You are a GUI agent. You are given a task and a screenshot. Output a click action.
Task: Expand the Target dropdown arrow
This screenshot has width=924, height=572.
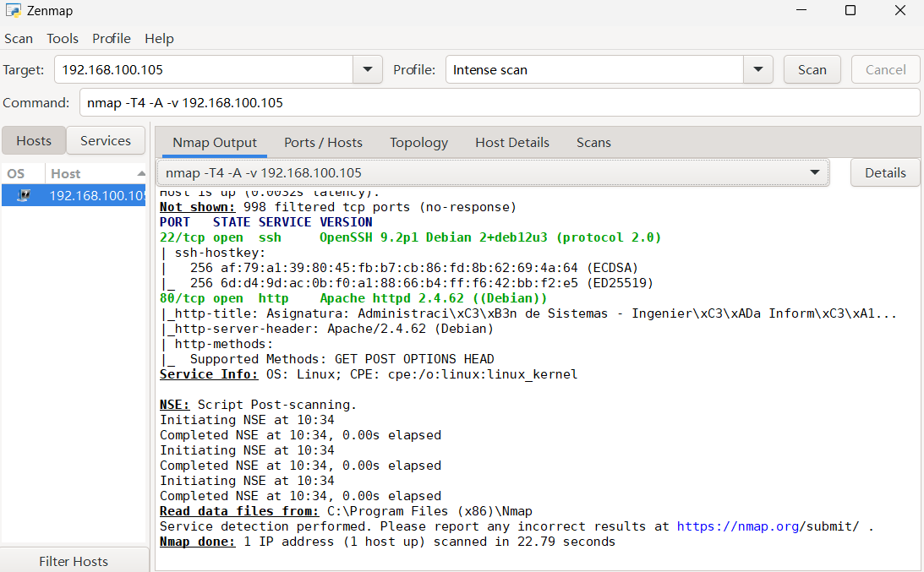click(368, 69)
